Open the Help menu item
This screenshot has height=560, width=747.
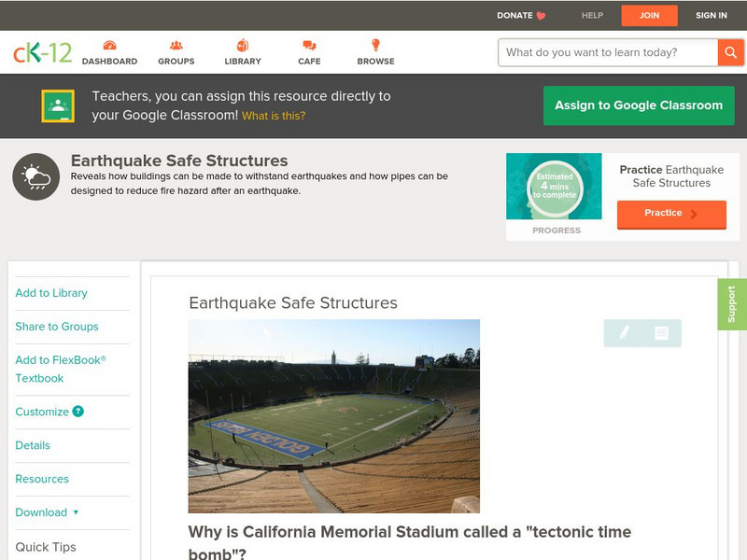[592, 15]
